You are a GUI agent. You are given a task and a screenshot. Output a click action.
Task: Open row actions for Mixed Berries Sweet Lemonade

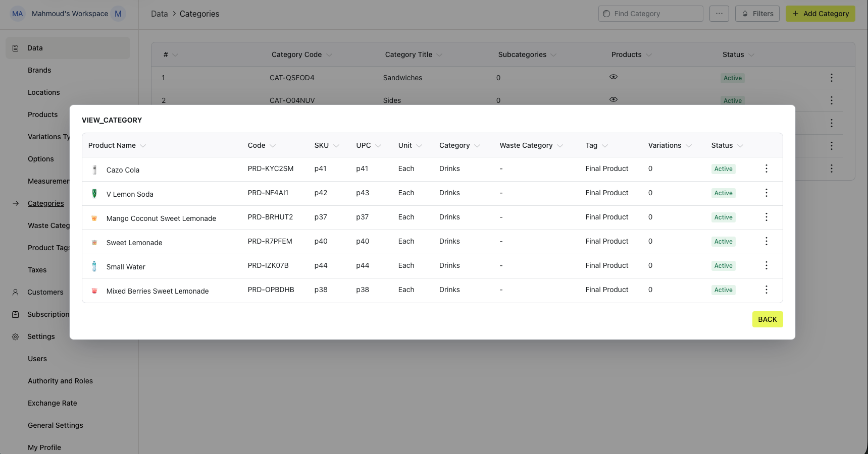(766, 290)
